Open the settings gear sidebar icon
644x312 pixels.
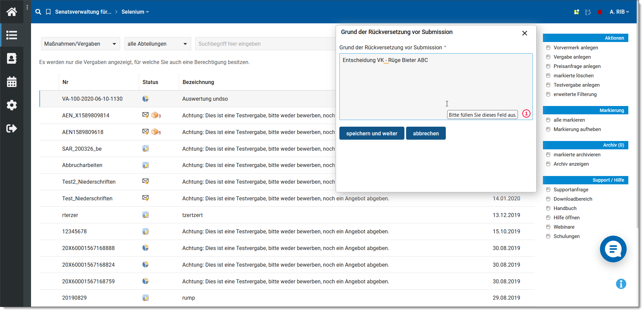[x=12, y=105]
